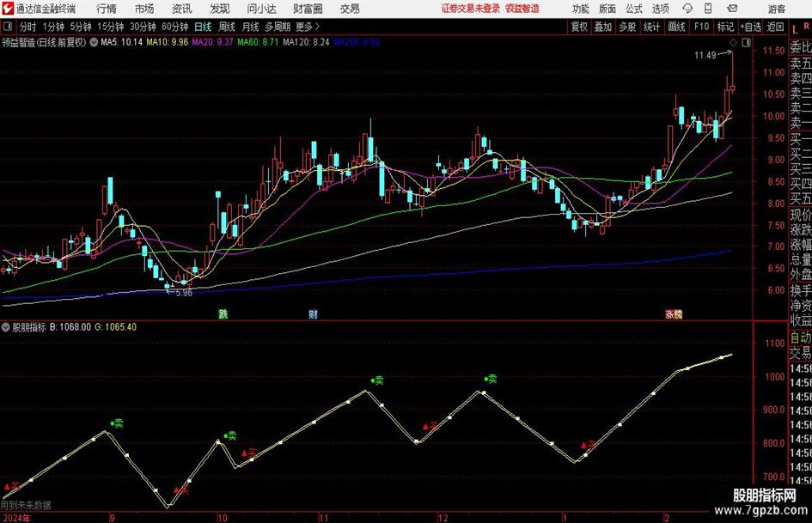This screenshot has width=812, height=523.
Task: Open the F10 company info button
Action: [702, 27]
